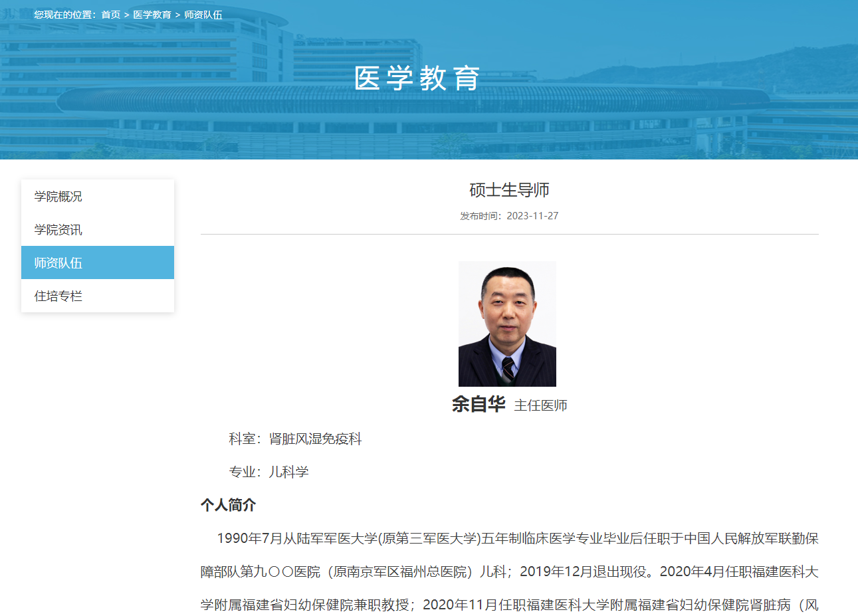Screen dimensions: 858x616
Task: Click the biography line starting with 1990年7月
Action: click(518, 538)
